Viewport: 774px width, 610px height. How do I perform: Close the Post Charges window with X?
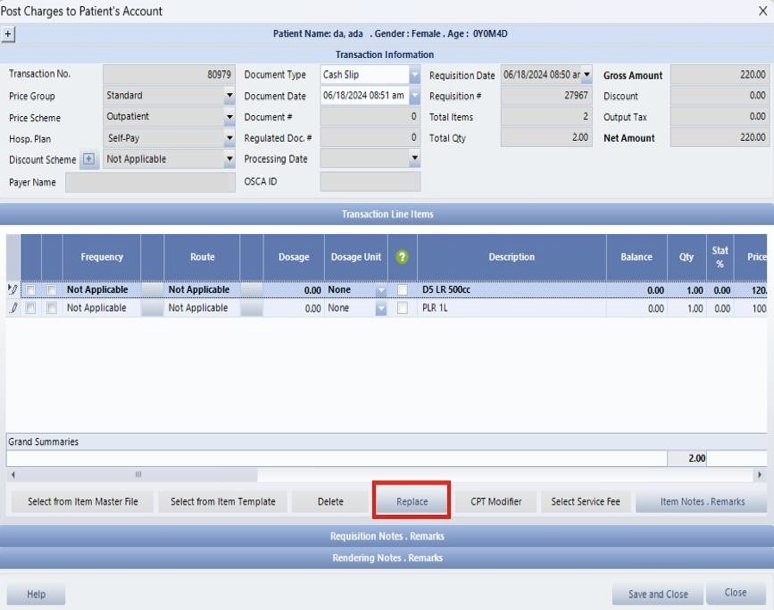tap(763, 11)
